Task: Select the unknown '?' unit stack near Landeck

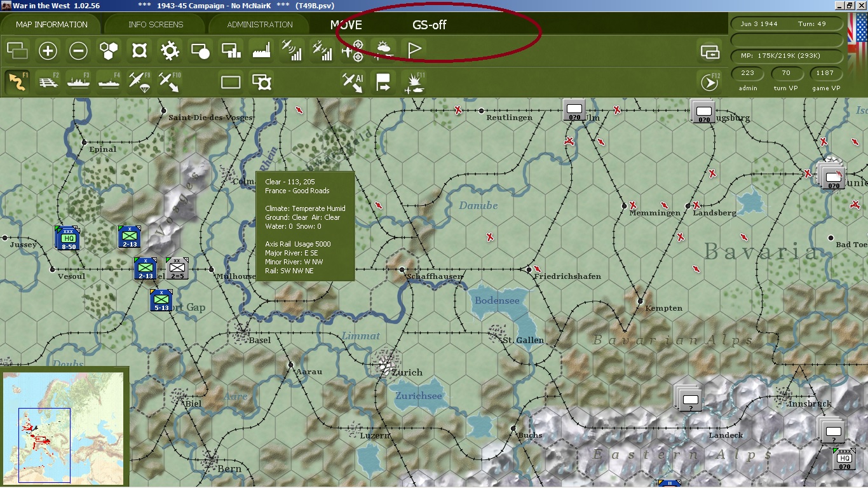Action: coord(689,398)
